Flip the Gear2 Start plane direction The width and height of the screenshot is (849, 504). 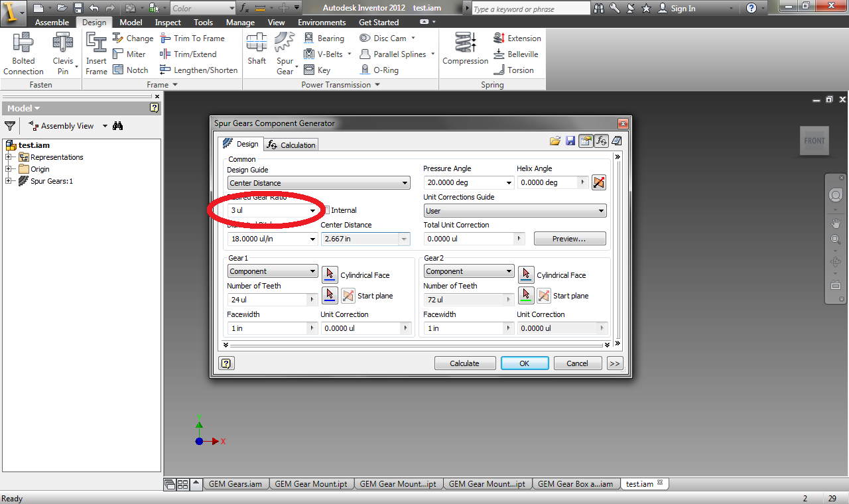point(544,295)
